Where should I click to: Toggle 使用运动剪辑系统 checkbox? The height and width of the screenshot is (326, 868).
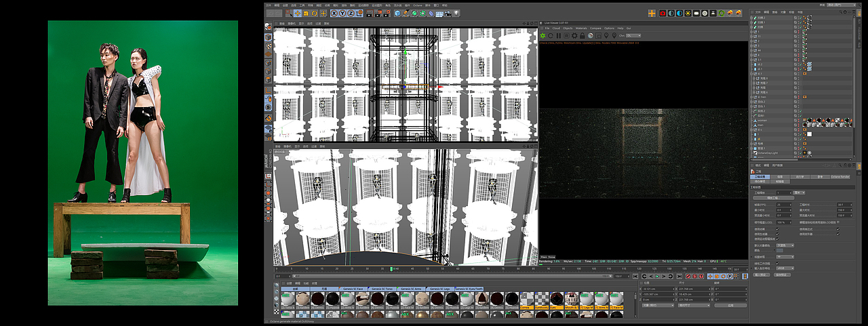tap(778, 239)
